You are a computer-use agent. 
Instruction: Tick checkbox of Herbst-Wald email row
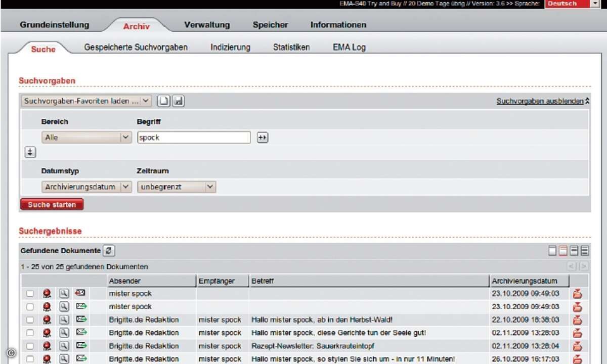click(30, 320)
